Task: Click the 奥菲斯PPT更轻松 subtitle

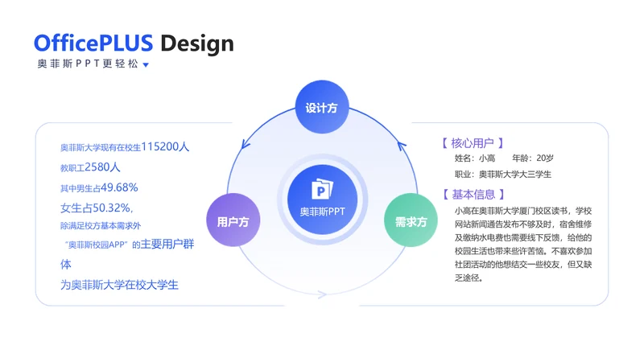Action: [88, 64]
